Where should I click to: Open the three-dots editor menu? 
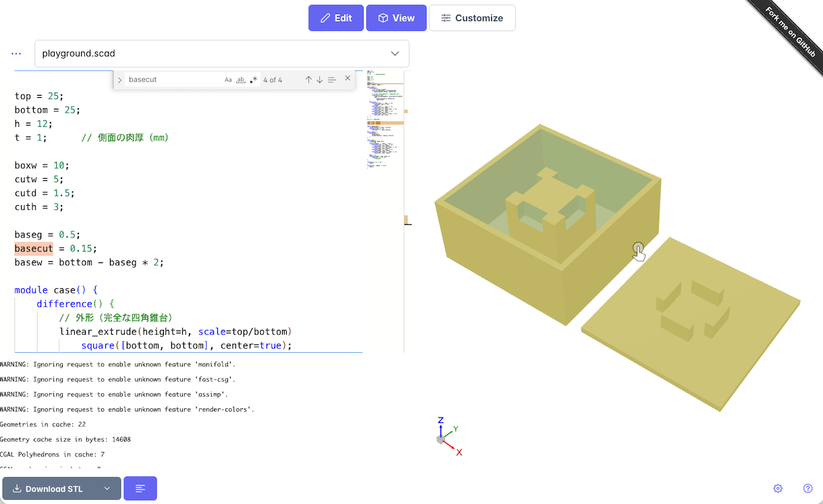pos(16,53)
